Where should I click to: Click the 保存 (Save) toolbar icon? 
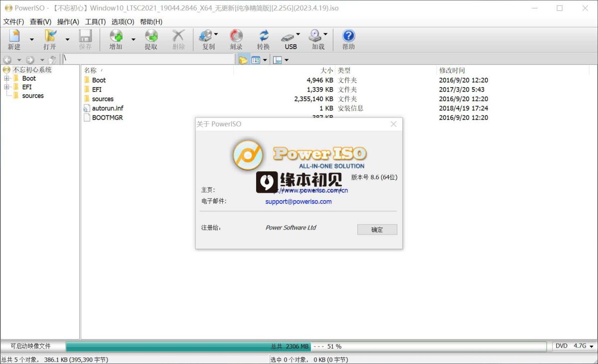[x=85, y=36]
